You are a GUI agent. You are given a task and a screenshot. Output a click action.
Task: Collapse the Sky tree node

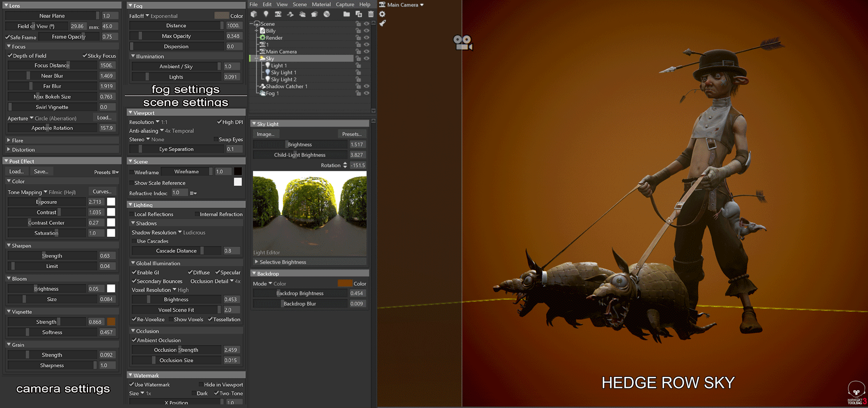click(256, 59)
